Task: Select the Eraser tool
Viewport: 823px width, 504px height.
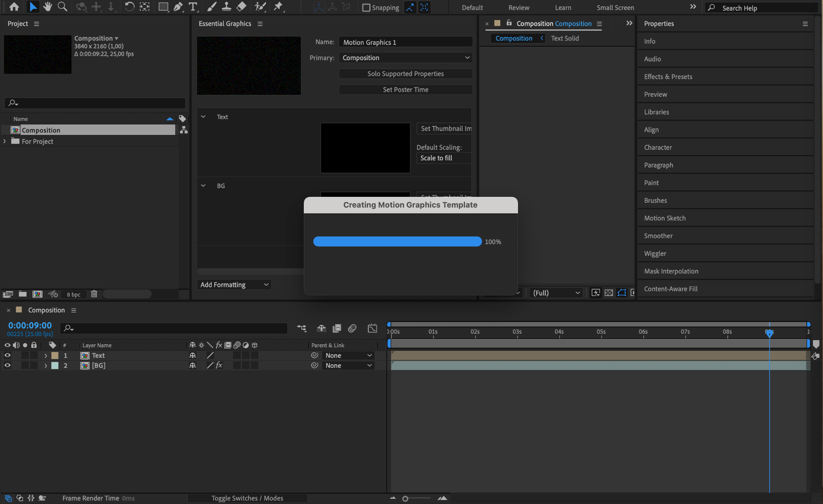Action: [242, 7]
